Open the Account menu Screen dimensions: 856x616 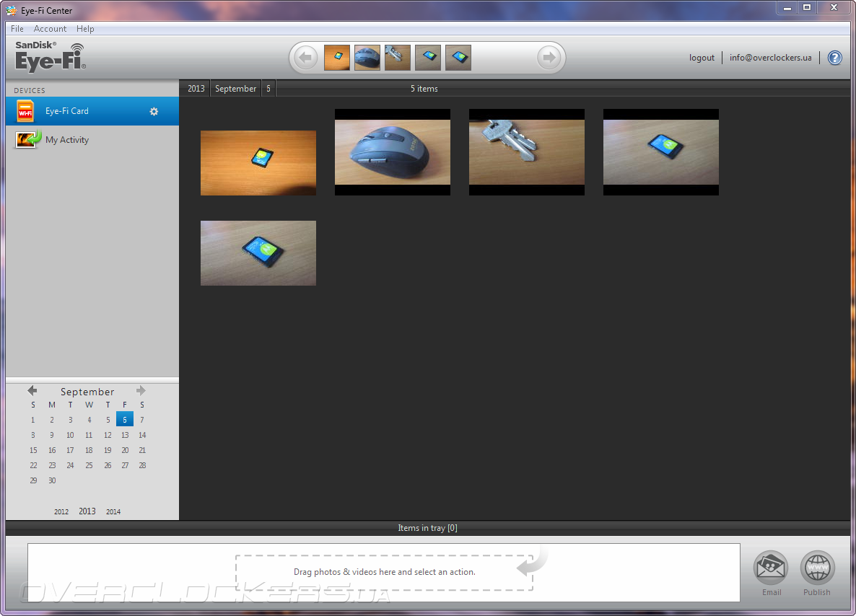(x=50, y=28)
